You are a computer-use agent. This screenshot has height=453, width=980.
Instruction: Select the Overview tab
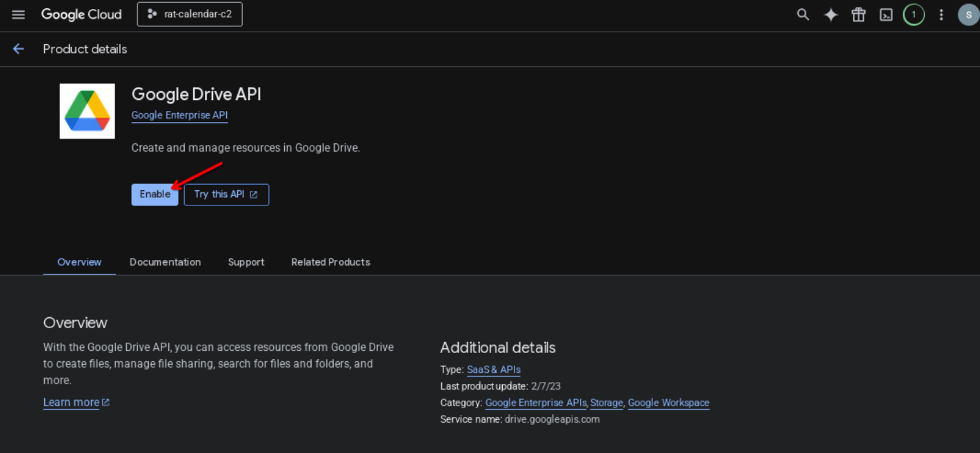coord(79,262)
